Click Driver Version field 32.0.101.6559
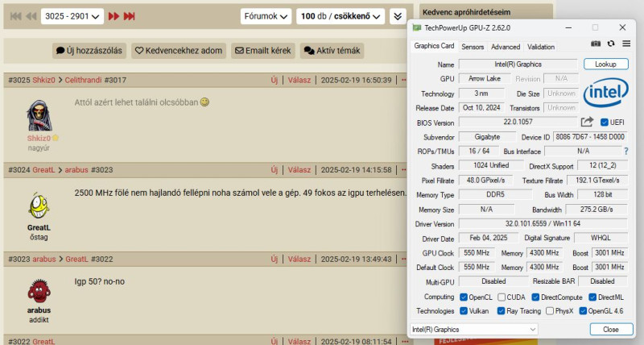The width and height of the screenshot is (644, 345). pos(543,224)
